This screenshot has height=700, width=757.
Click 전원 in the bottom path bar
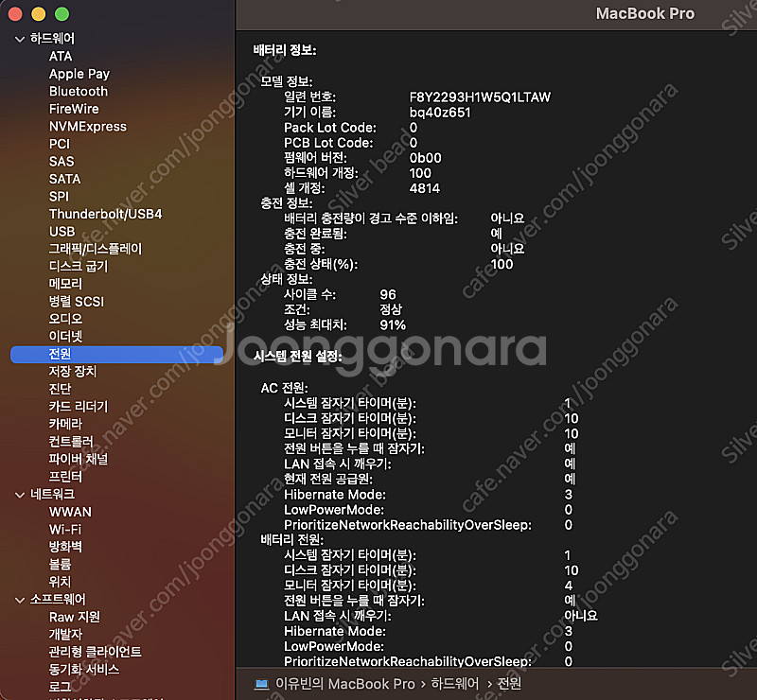click(x=509, y=684)
